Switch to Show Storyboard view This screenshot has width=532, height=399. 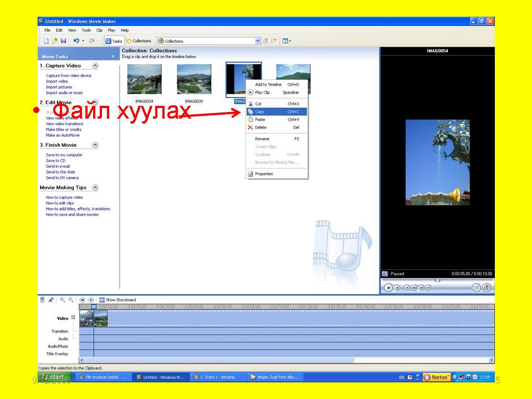[117, 300]
